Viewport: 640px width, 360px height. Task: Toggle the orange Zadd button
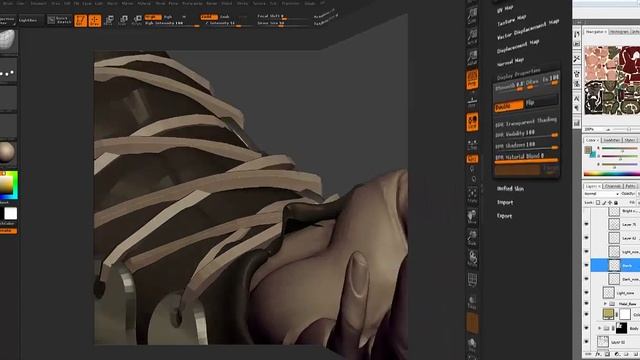(209, 17)
